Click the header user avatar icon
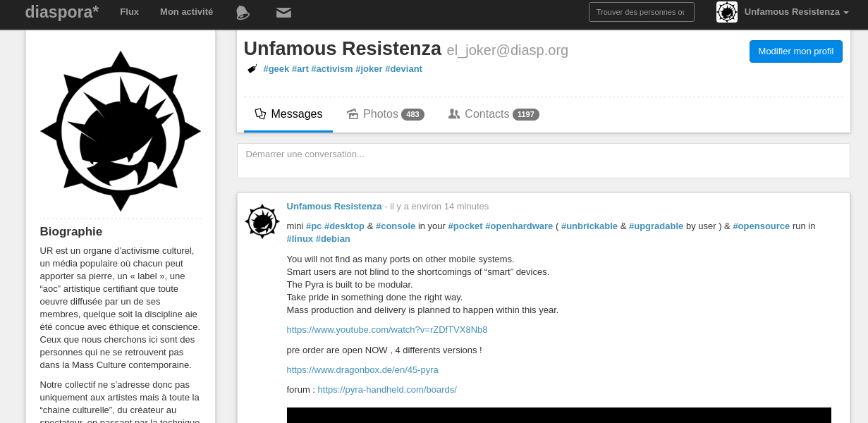Image resolution: width=868 pixels, height=423 pixels. pos(727,12)
